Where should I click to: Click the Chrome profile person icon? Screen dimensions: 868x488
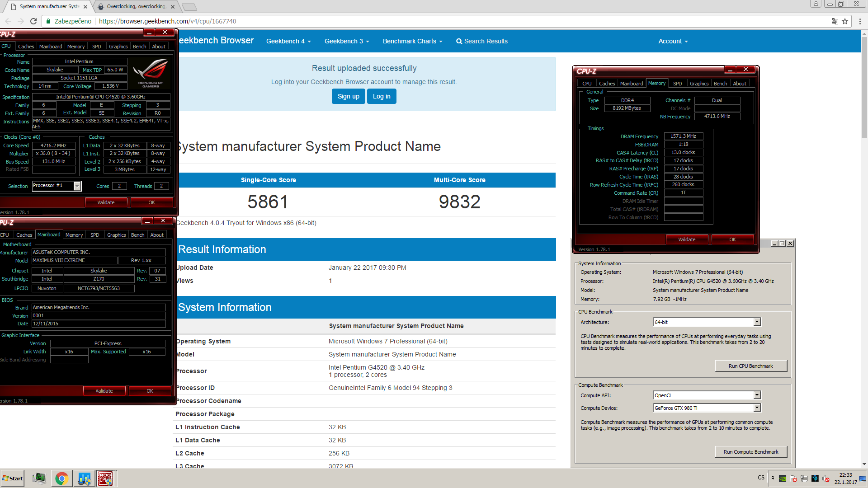pos(816,4)
